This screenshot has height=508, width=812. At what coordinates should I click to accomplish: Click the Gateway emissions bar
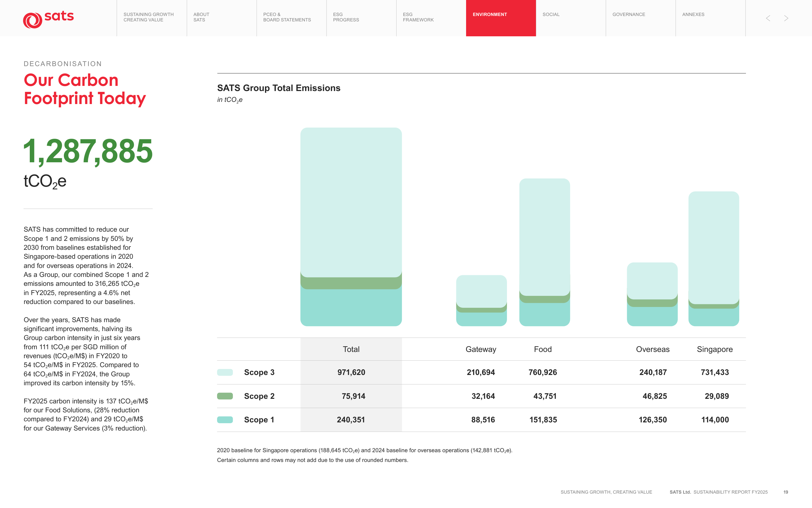pyautogui.click(x=481, y=301)
